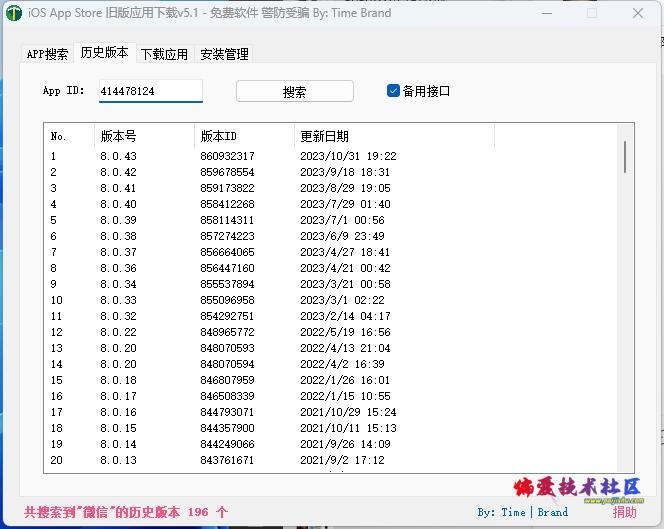Image resolution: width=664 pixels, height=529 pixels.
Task: Click the version list scrollbar thumb
Action: pyautogui.click(x=625, y=157)
